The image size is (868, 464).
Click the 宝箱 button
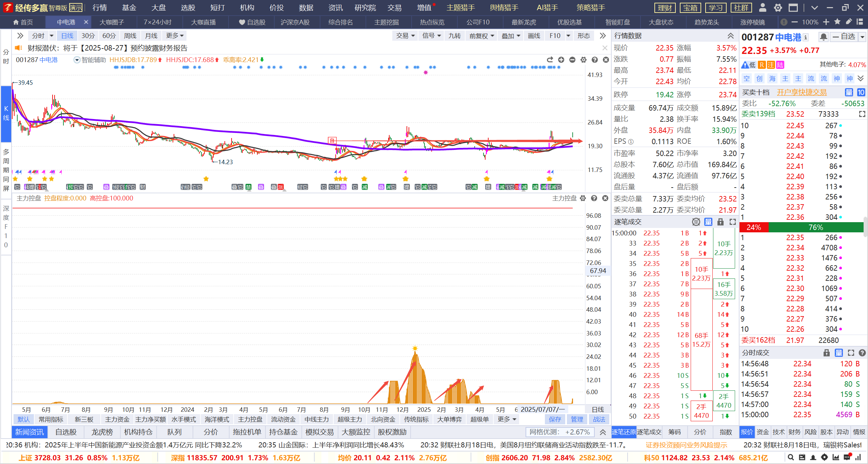[x=690, y=7]
